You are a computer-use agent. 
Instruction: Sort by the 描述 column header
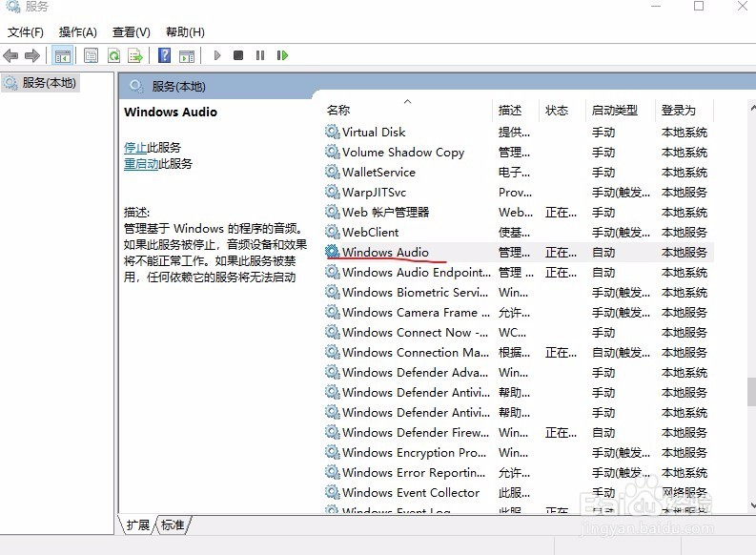(x=516, y=111)
